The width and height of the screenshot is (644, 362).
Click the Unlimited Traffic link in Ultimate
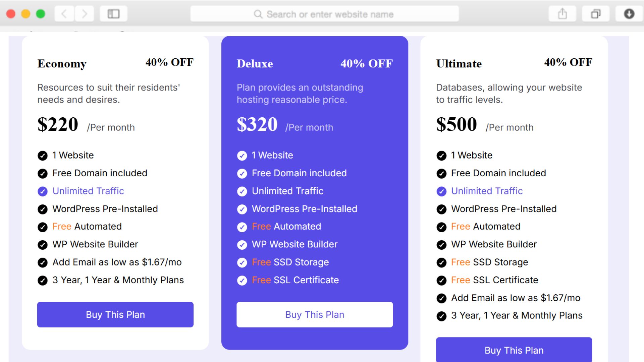pyautogui.click(x=487, y=191)
